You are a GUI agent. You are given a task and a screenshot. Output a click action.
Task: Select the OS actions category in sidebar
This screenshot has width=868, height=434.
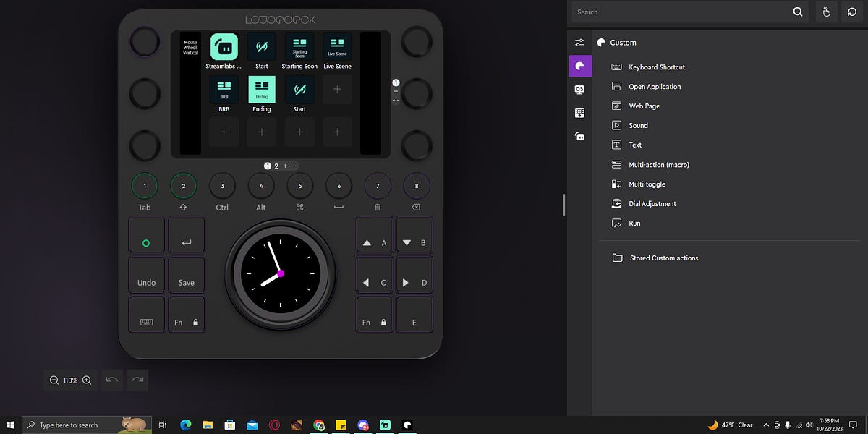(579, 89)
